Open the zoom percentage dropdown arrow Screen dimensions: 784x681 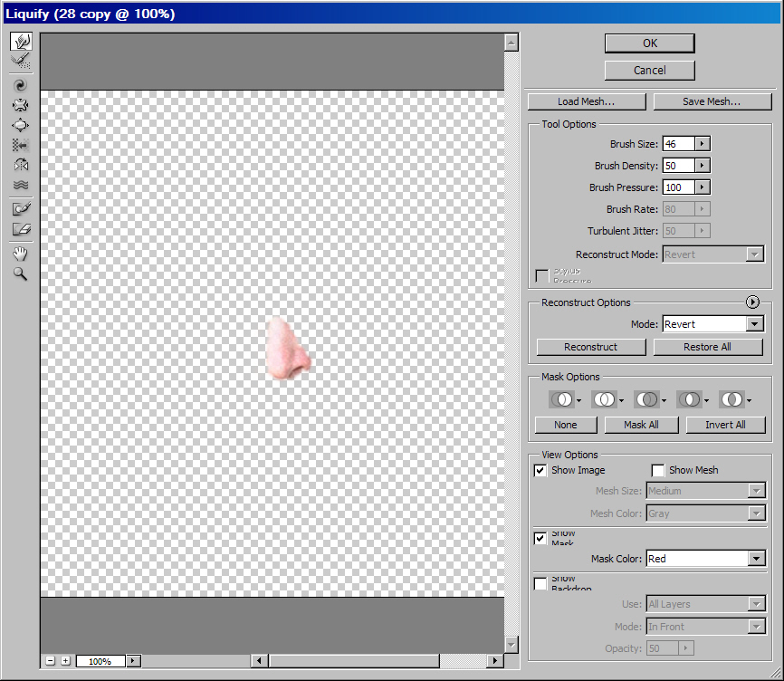point(133,661)
